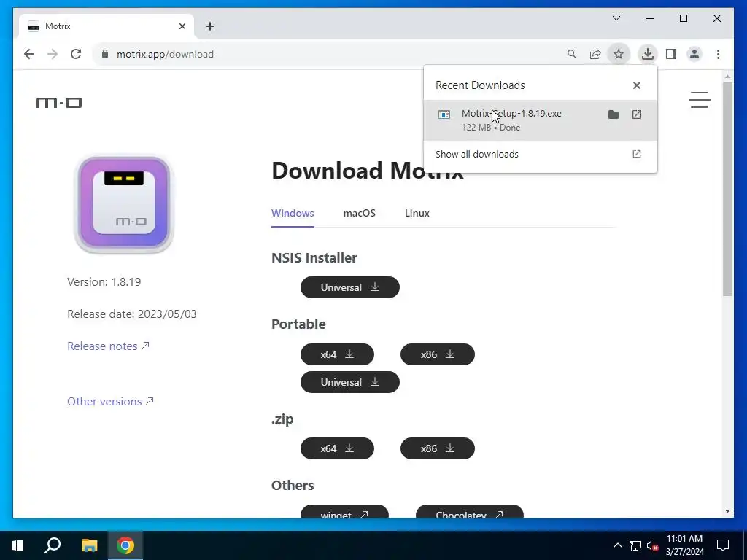Screen dimensions: 747x560
Task: Open File Explorer from the taskbar
Action: click(x=89, y=545)
